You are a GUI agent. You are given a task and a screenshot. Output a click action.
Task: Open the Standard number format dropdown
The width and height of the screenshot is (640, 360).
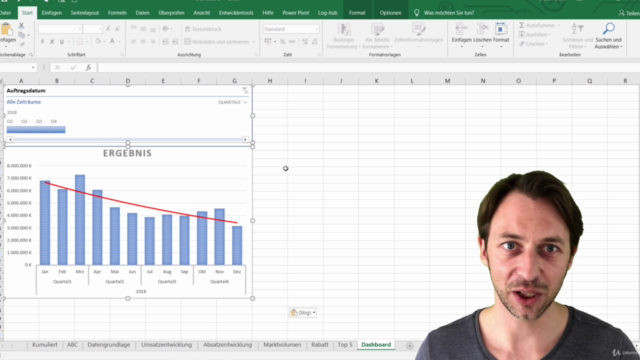pos(316,29)
